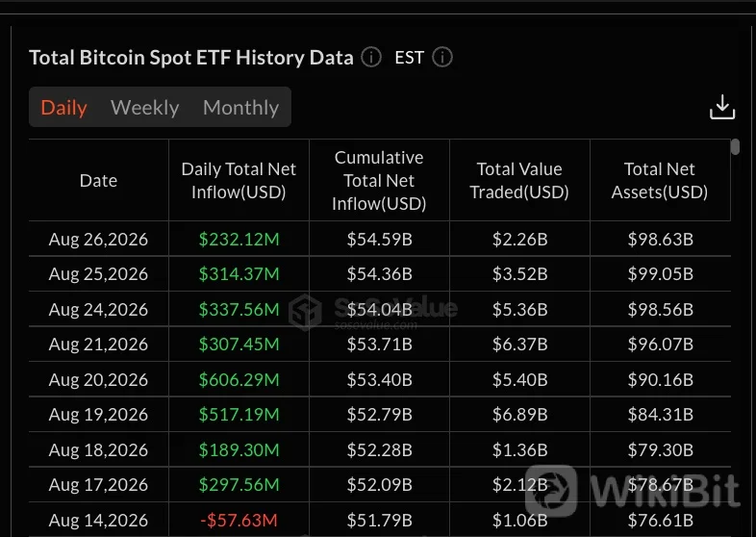Select the Aug 20,2026 row
This screenshot has height=537, width=756.
click(x=380, y=379)
